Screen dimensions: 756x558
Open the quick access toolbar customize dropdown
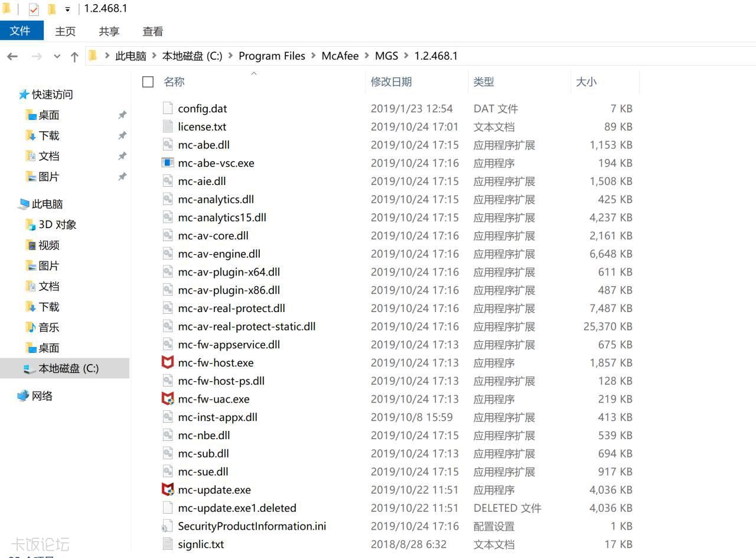67,9
